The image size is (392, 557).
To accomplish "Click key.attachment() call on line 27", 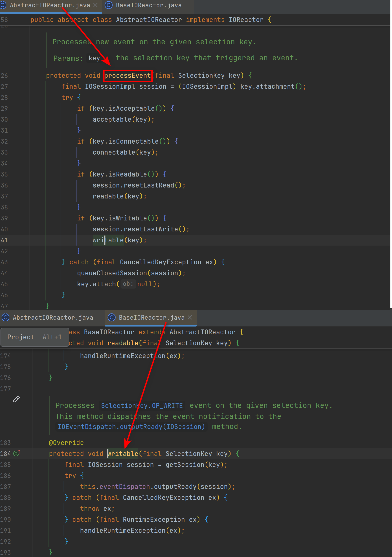I will coord(271,87).
